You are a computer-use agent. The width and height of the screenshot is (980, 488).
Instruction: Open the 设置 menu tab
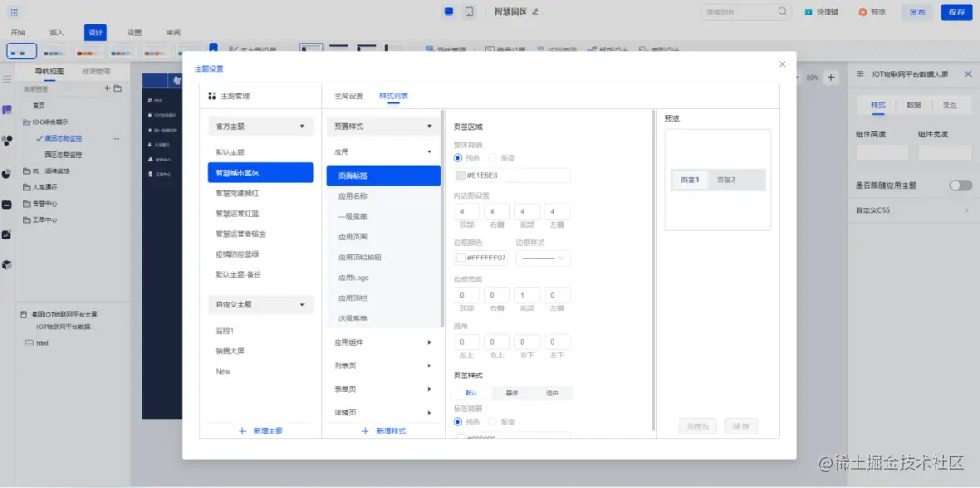pos(134,33)
